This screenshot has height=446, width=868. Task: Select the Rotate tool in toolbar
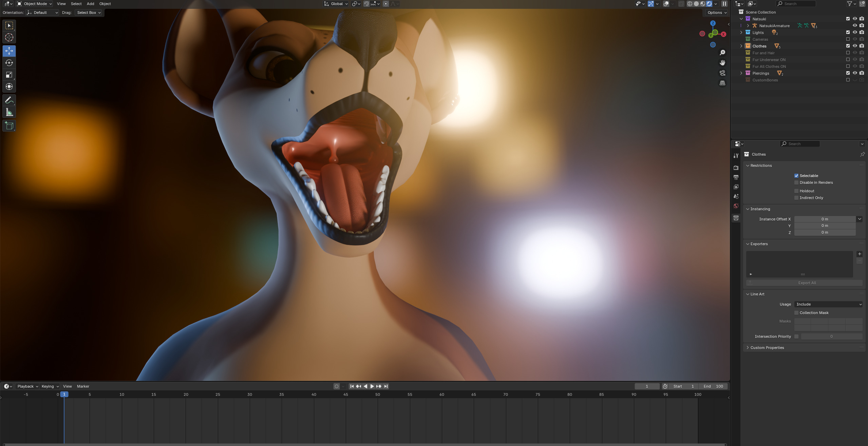[9, 63]
